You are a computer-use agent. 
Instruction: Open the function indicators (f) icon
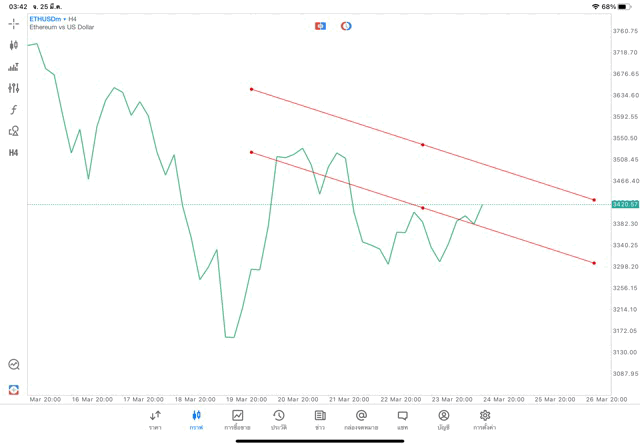(14, 109)
